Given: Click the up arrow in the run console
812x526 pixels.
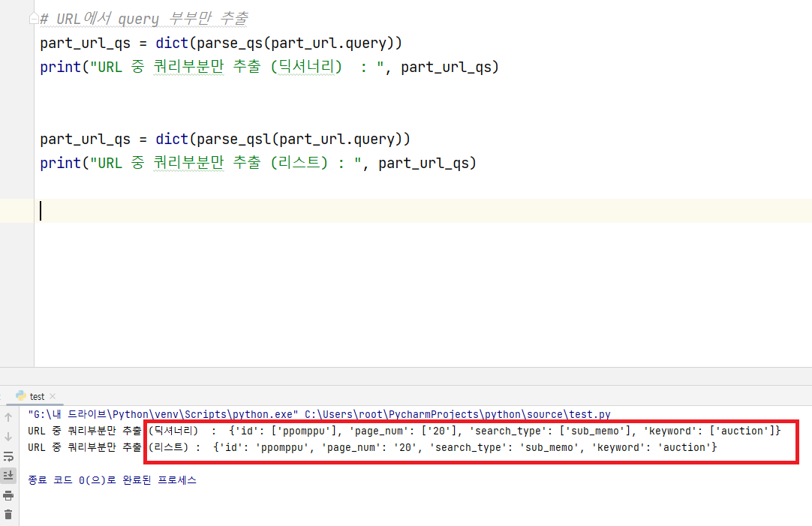Looking at the screenshot, I should [x=8, y=416].
